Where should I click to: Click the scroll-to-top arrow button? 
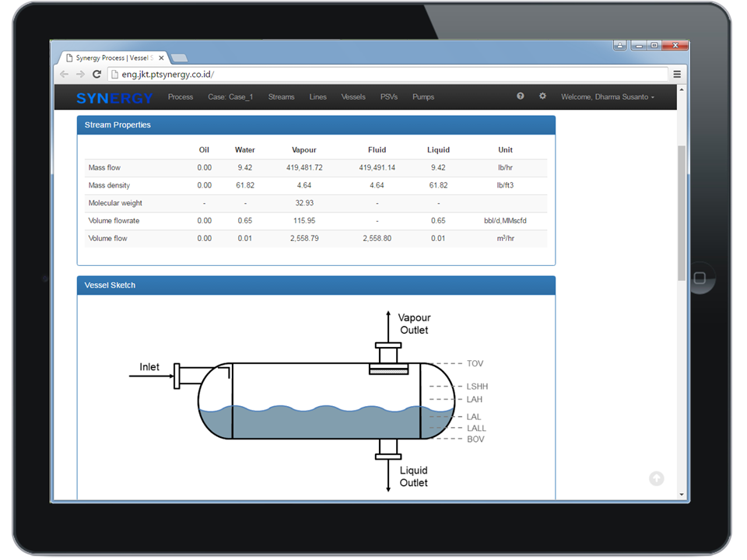tap(657, 478)
